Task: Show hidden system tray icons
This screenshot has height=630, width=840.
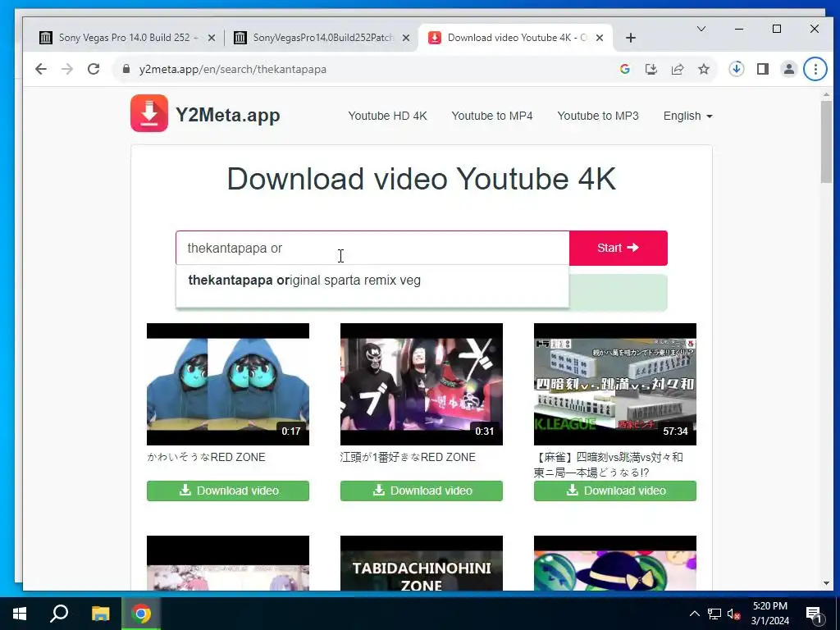Action: point(694,614)
